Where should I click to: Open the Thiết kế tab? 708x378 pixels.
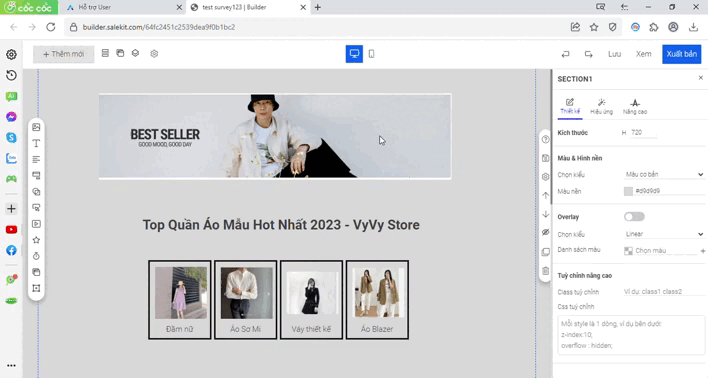point(570,106)
